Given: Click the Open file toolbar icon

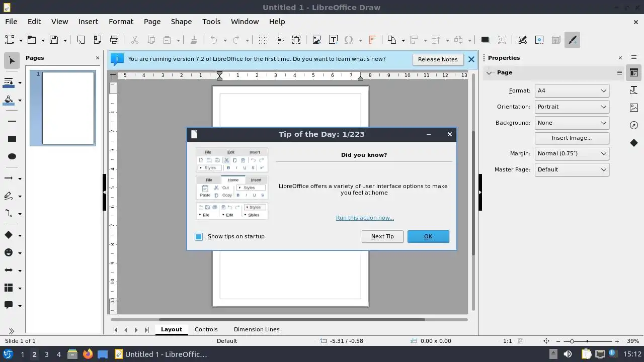Looking at the screenshot, I should coord(32,40).
